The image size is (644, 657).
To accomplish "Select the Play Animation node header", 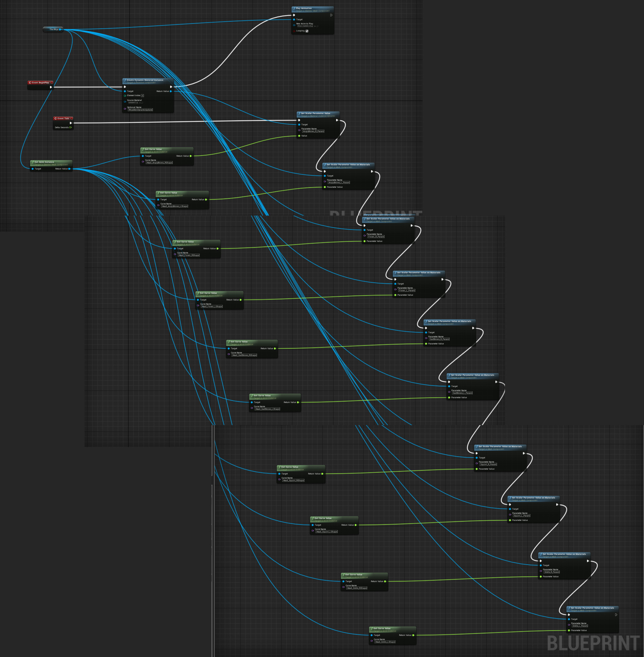I will click(x=313, y=9).
